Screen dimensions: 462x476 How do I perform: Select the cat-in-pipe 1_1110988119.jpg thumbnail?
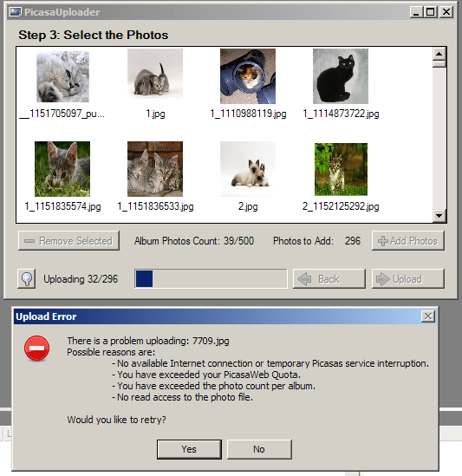pyautogui.click(x=248, y=76)
